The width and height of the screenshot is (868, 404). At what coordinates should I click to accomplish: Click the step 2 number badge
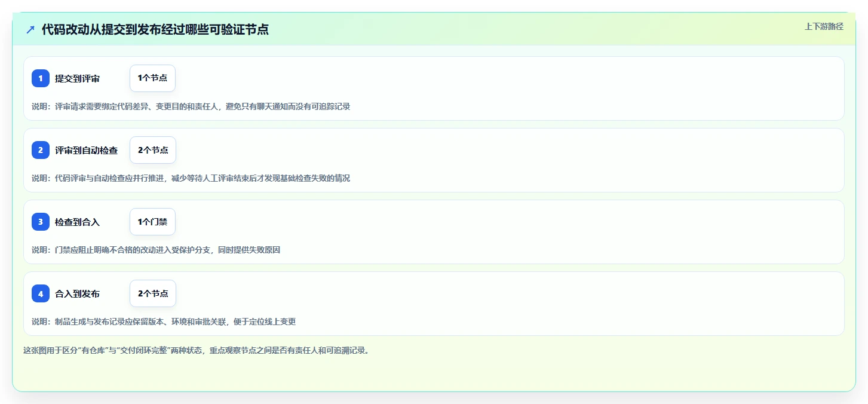coord(41,150)
